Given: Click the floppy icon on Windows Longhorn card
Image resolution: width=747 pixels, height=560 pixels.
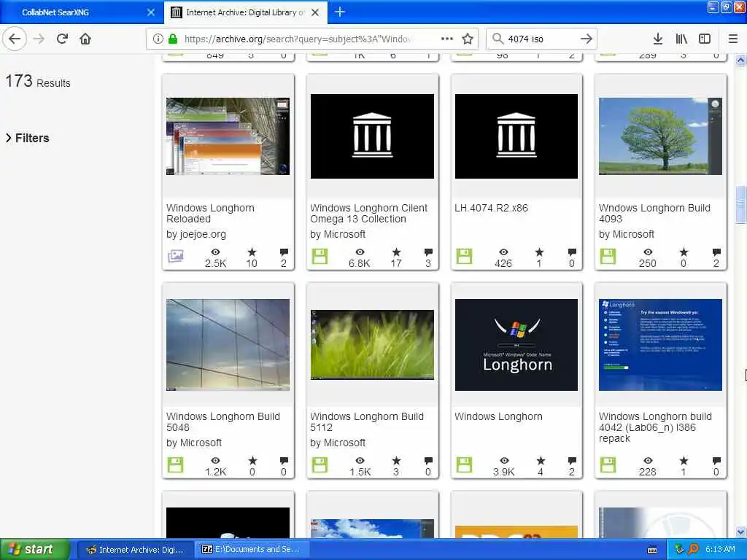Looking at the screenshot, I should pyautogui.click(x=464, y=464).
